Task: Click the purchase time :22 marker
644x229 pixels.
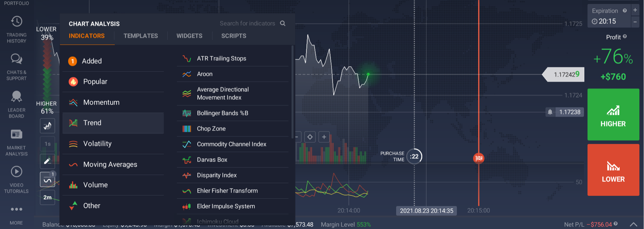Action: pyautogui.click(x=414, y=156)
